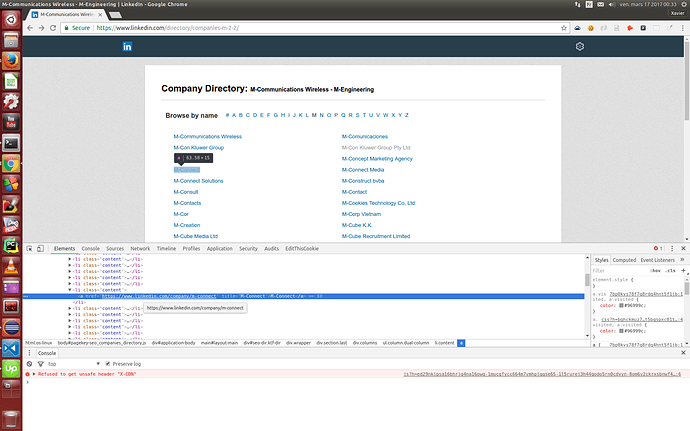Click the Elements panel vertical scrollbar thumb

click(587, 280)
